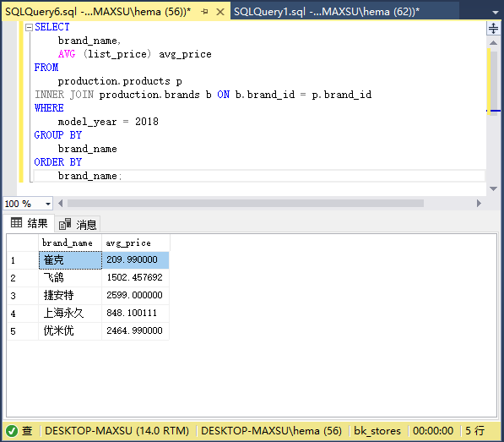The width and height of the screenshot is (504, 442).
Task: Click the 5 行 row count status
Action: coord(475,431)
